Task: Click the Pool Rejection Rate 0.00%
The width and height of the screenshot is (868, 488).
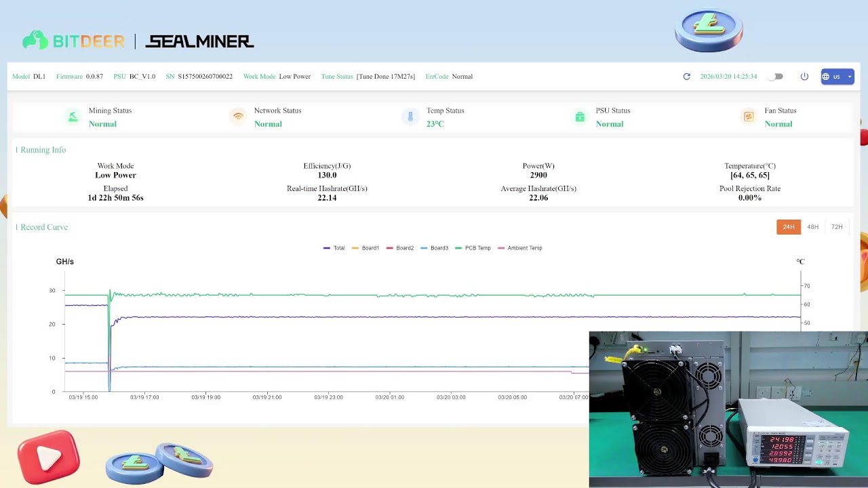Action: pyautogui.click(x=750, y=198)
